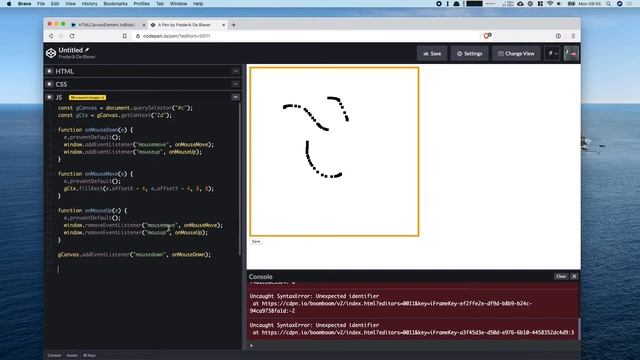Click the address bar URL
The image size is (640, 360).
point(177,36)
